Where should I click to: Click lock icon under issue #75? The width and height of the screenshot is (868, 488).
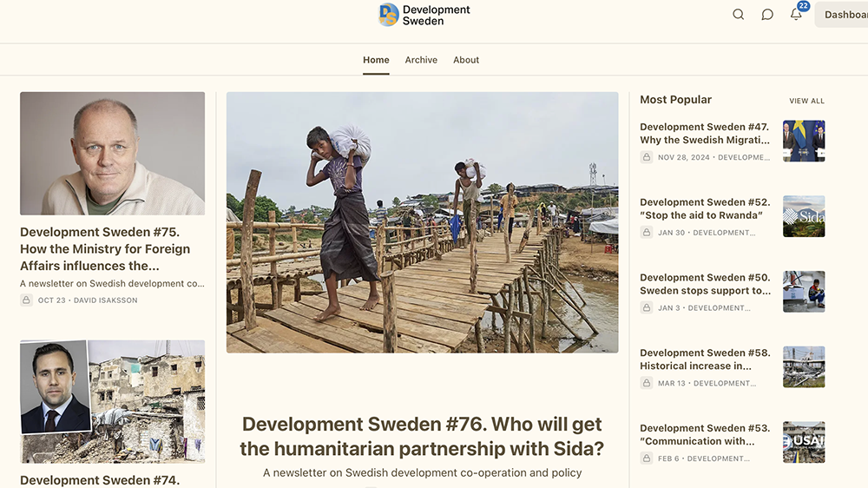pyautogui.click(x=27, y=300)
